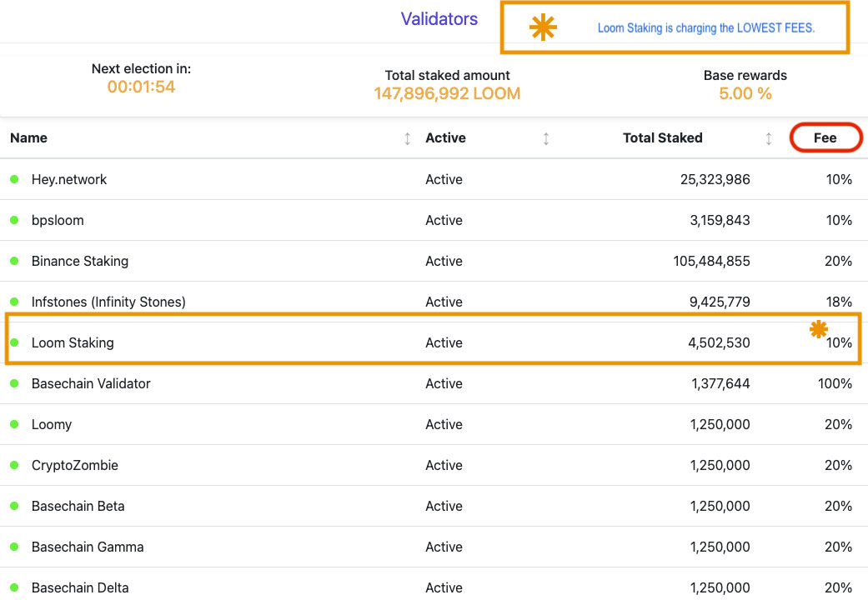868x610 pixels.
Task: Click the election countdown 00:01:54
Action: (x=141, y=87)
